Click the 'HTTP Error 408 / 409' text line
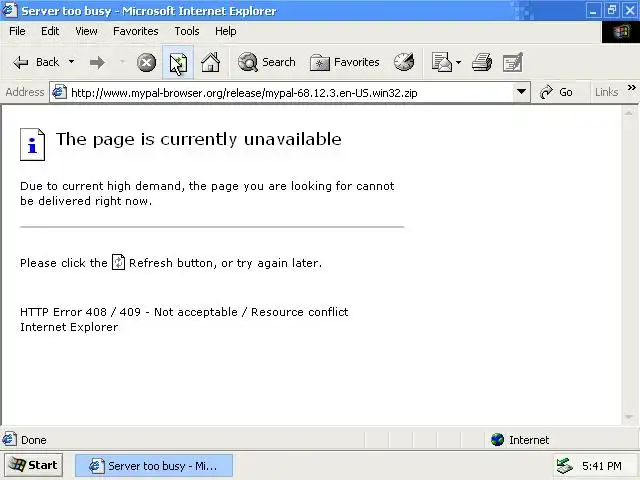 (184, 312)
